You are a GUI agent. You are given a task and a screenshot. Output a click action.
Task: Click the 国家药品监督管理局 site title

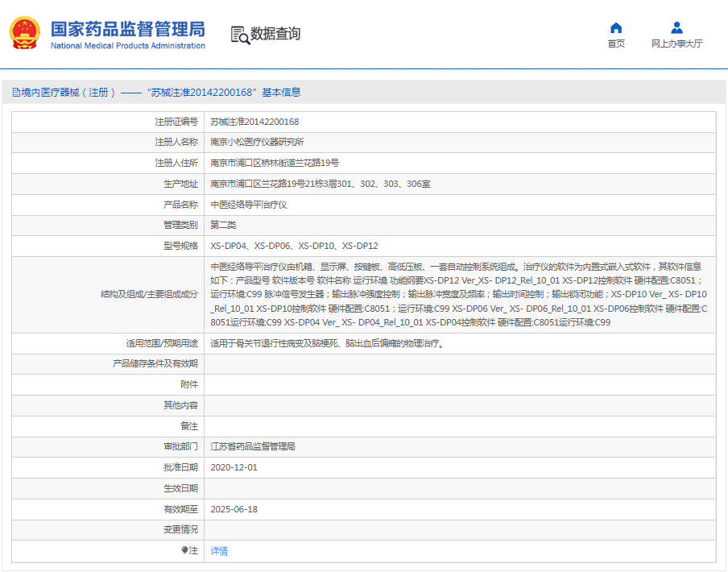click(128, 29)
